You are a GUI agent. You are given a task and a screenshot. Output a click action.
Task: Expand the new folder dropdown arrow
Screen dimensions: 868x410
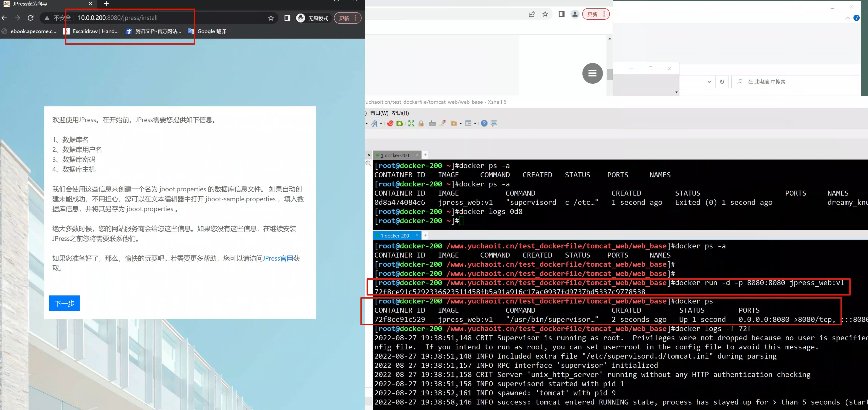(461, 124)
